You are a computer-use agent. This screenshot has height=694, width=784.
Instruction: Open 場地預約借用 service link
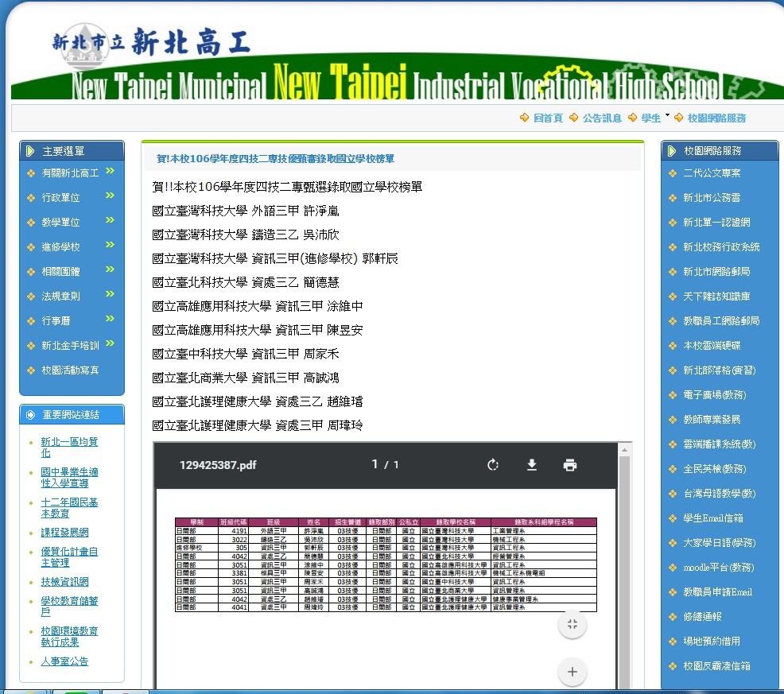712,641
